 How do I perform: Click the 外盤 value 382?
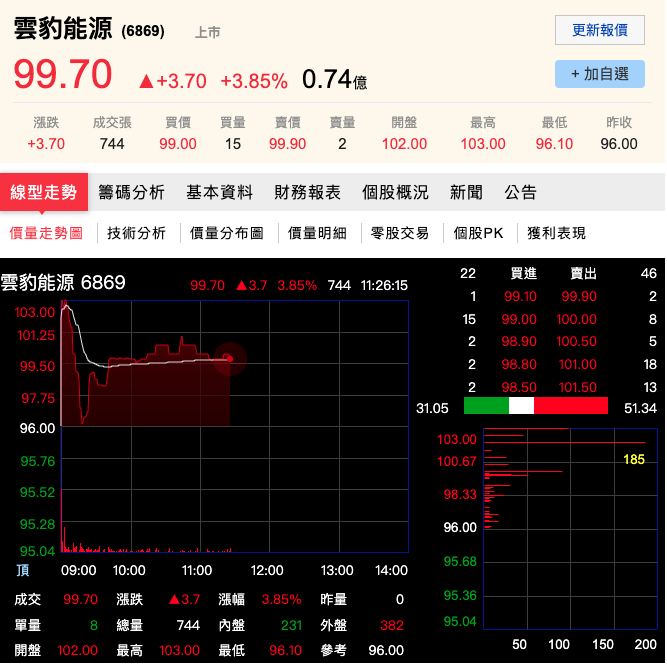392,625
